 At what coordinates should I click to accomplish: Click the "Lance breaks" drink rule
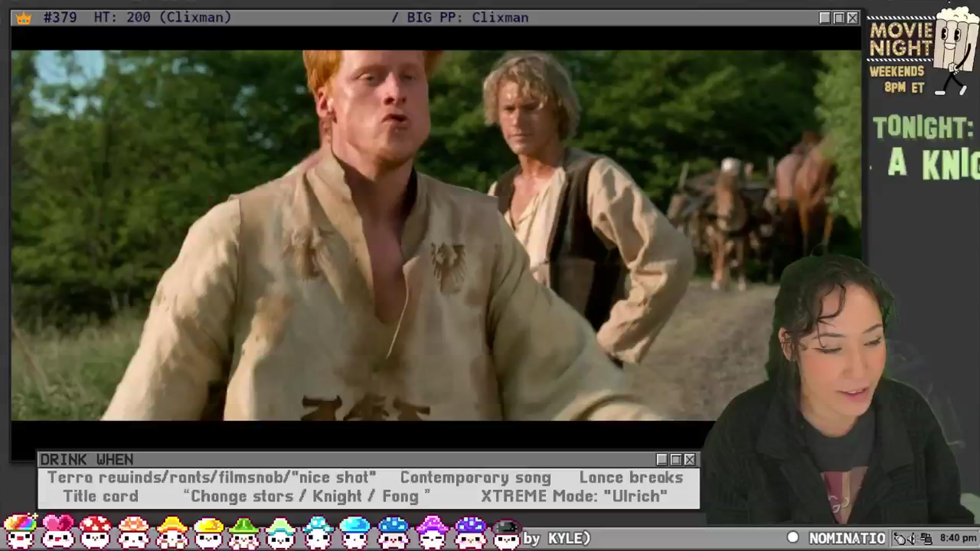[631, 478]
